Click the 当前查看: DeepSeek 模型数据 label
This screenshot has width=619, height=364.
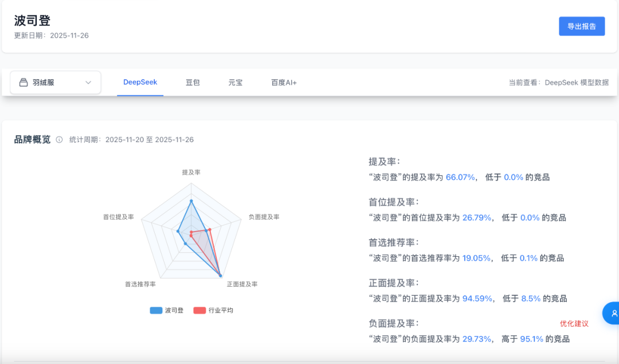coord(559,83)
